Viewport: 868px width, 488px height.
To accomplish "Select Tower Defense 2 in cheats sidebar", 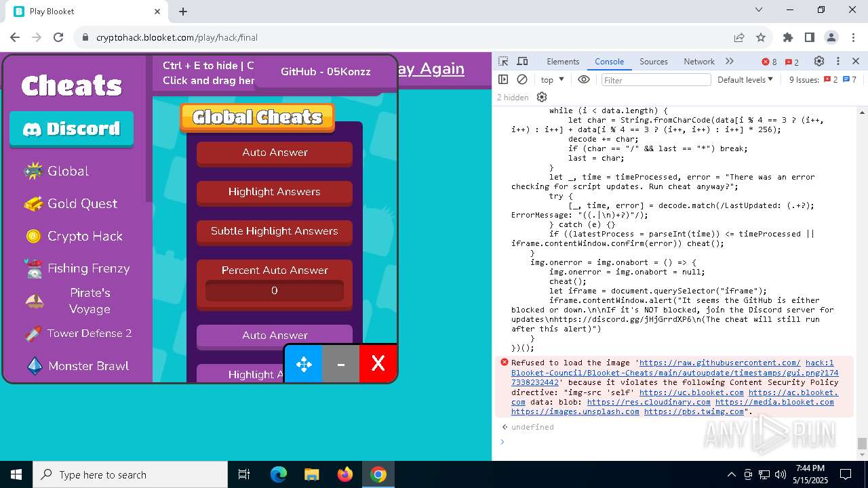I will point(78,333).
